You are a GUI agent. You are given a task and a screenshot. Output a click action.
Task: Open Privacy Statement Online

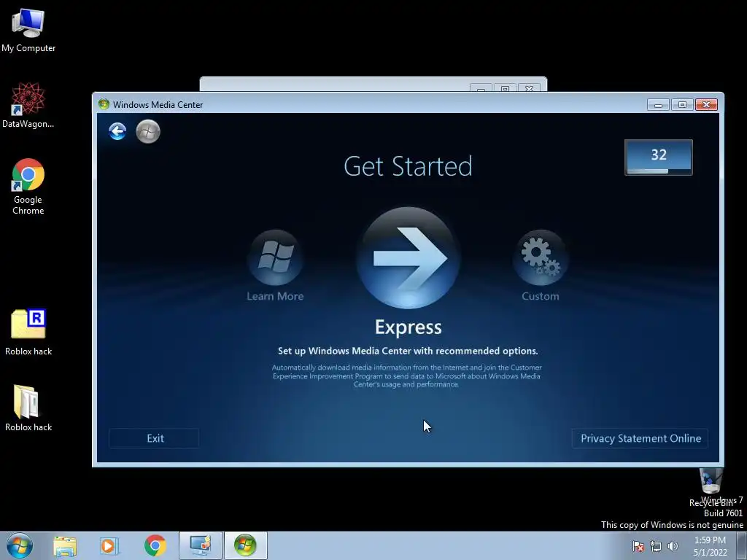(640, 438)
